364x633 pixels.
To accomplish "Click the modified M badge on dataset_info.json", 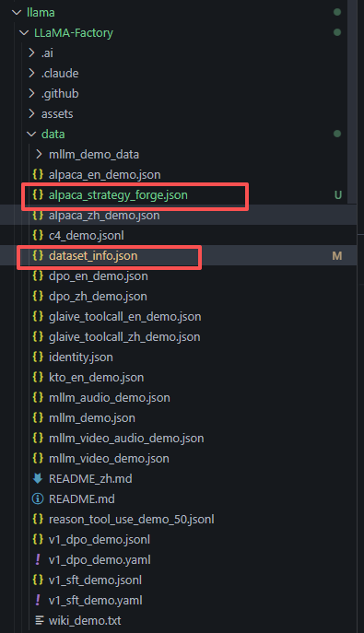I will (x=337, y=255).
